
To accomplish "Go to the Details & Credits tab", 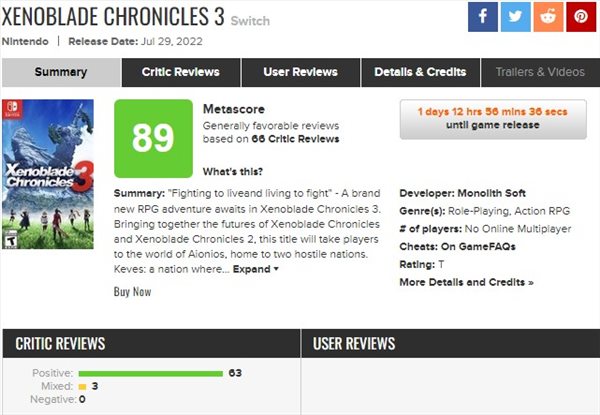I will coord(420,72).
